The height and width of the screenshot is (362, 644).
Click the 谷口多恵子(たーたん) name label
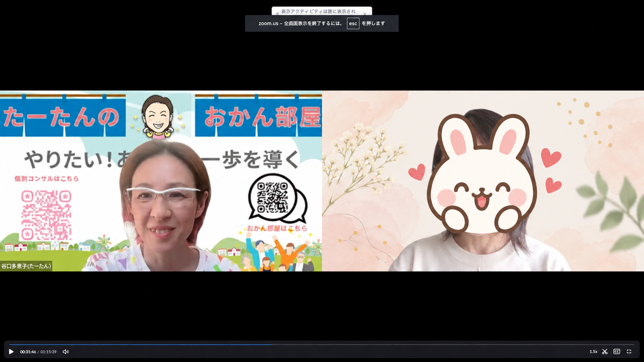coord(26,266)
